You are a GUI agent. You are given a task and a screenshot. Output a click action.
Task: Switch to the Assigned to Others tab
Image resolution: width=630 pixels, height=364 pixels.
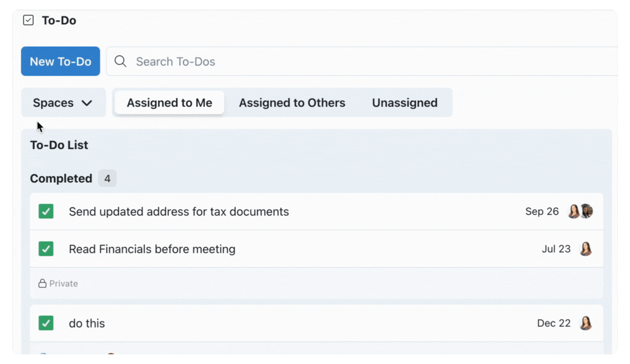coord(292,103)
